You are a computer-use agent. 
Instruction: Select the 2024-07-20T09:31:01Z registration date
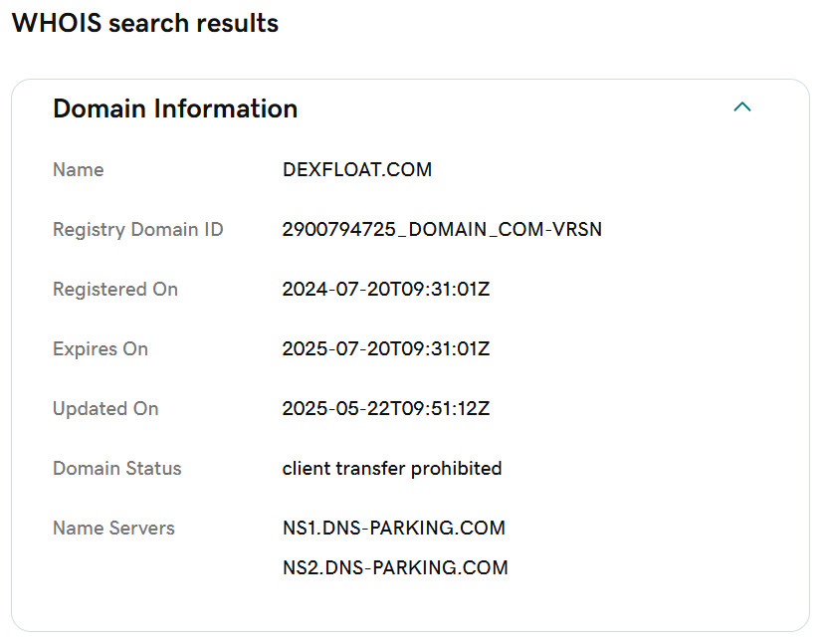pos(386,290)
